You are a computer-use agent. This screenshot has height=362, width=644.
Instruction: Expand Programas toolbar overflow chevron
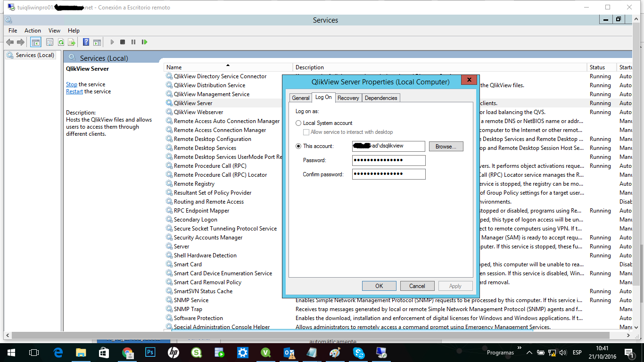pos(520,349)
